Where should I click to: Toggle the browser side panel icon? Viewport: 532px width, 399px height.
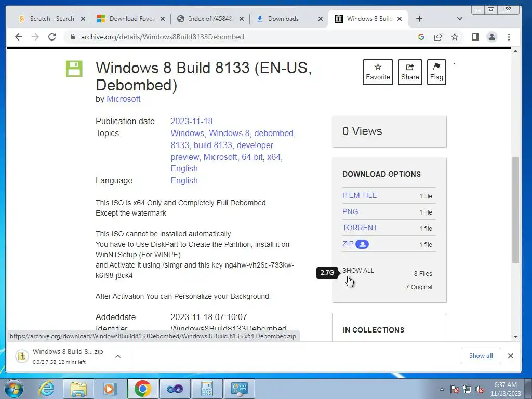coord(475,37)
